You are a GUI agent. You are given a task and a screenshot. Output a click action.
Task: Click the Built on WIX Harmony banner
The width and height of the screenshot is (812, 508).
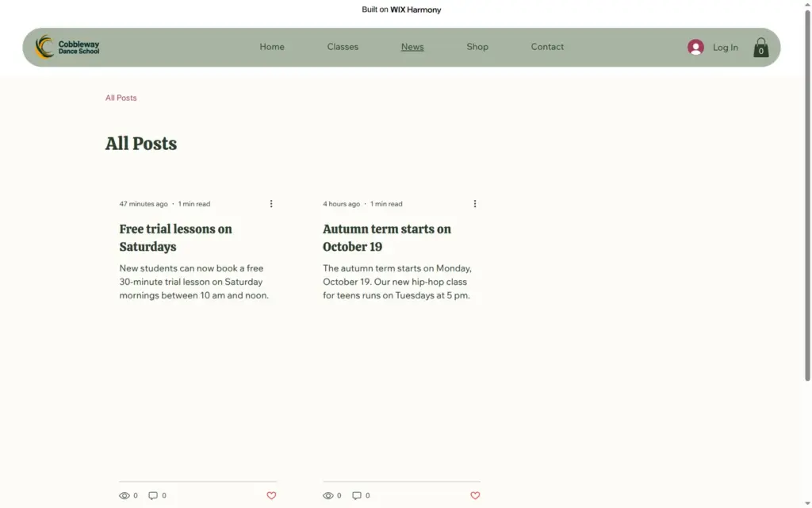coord(401,10)
